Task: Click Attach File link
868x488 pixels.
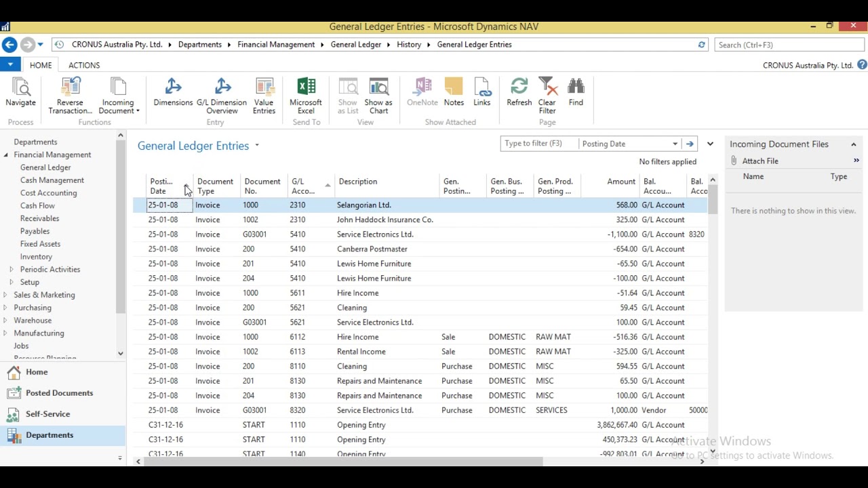Action: pyautogui.click(x=760, y=161)
